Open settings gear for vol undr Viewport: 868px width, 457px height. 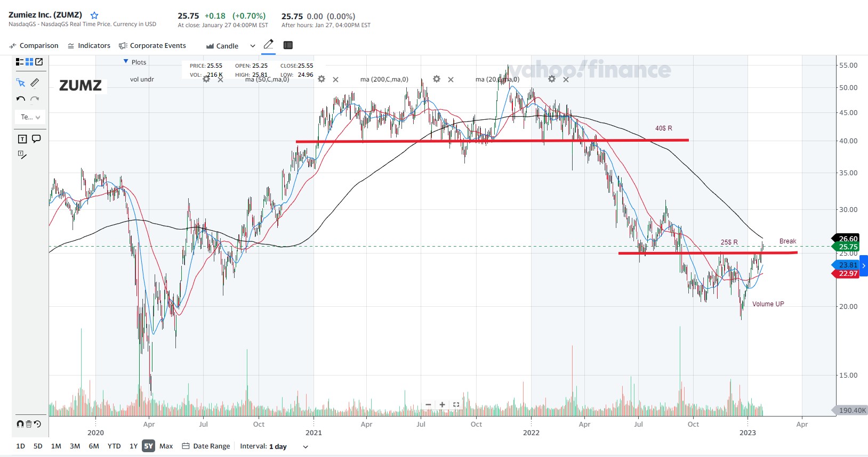(x=206, y=79)
